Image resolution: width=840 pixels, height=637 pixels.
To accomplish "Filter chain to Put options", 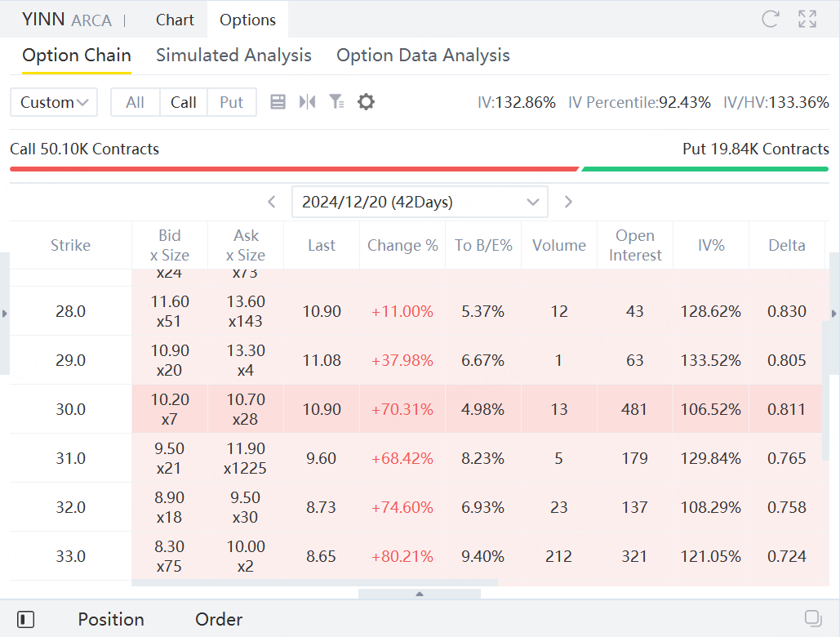I will point(231,102).
